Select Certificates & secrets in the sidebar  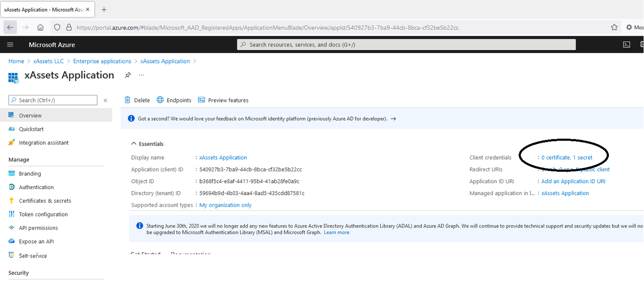tap(45, 200)
